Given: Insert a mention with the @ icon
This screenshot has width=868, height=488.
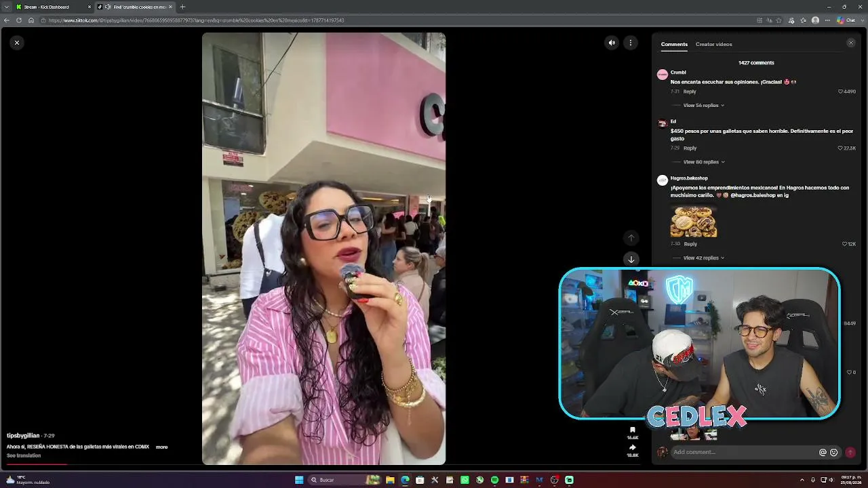Looking at the screenshot, I should [x=823, y=452].
